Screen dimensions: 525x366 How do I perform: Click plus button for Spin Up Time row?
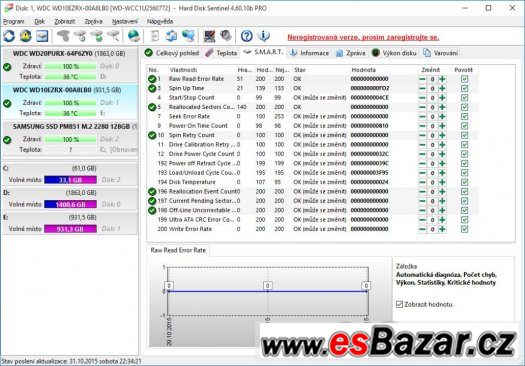[442, 88]
